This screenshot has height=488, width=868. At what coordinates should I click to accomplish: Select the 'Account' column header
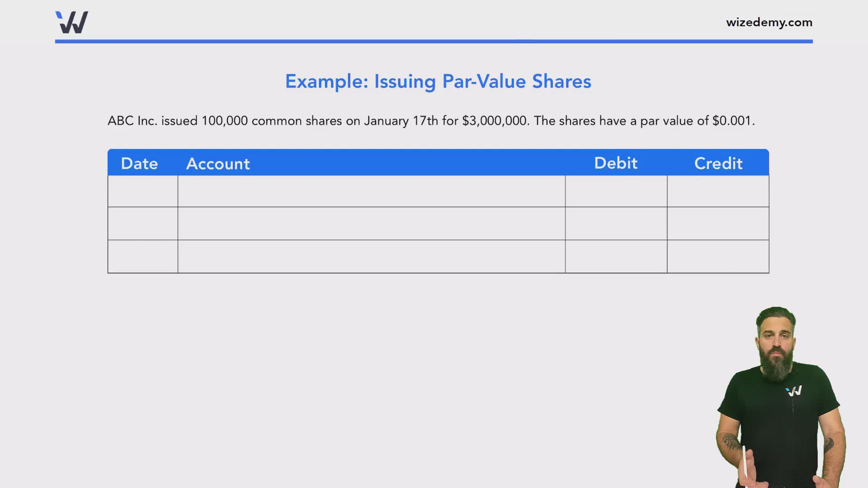coord(218,164)
